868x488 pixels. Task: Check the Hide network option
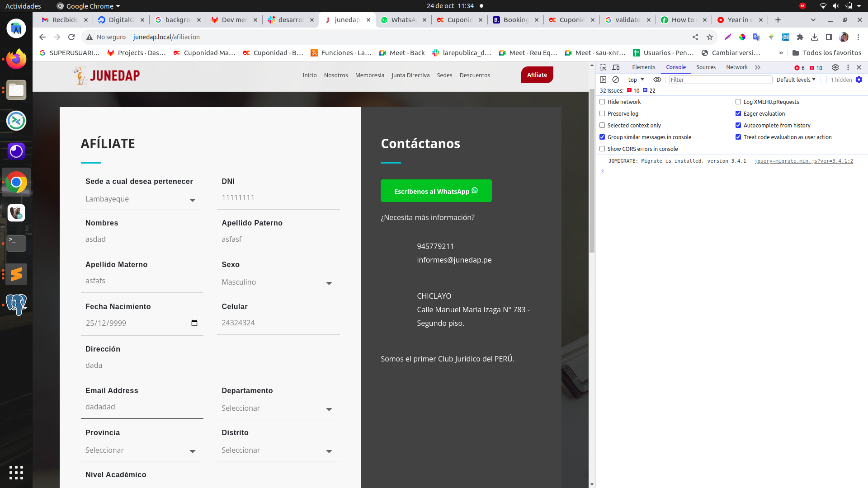coord(602,102)
